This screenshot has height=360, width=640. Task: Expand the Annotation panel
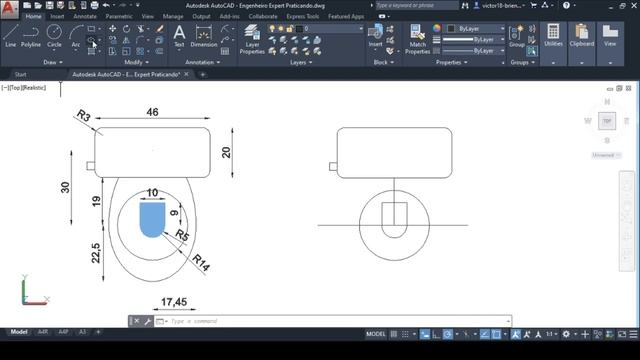click(202, 62)
